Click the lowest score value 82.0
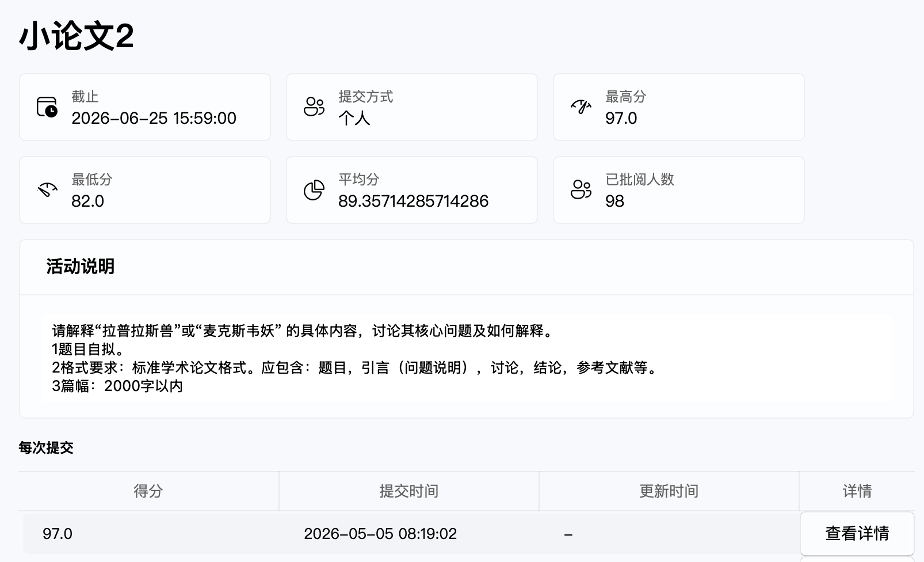The width and height of the screenshot is (924, 562). (x=87, y=201)
